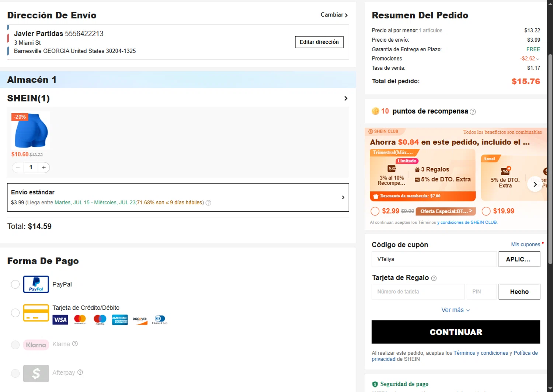The width and height of the screenshot is (553, 392).
Task: Select the Trimestral membership card
Action: (x=422, y=175)
